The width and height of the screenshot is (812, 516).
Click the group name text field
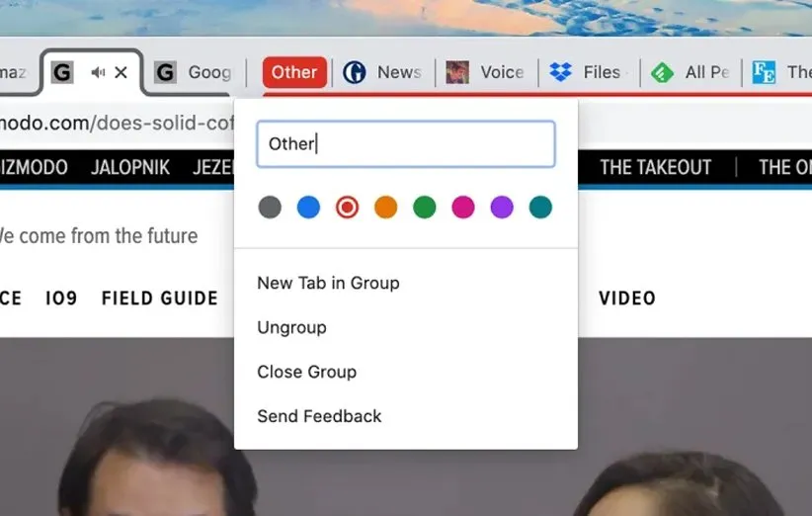[405, 144]
